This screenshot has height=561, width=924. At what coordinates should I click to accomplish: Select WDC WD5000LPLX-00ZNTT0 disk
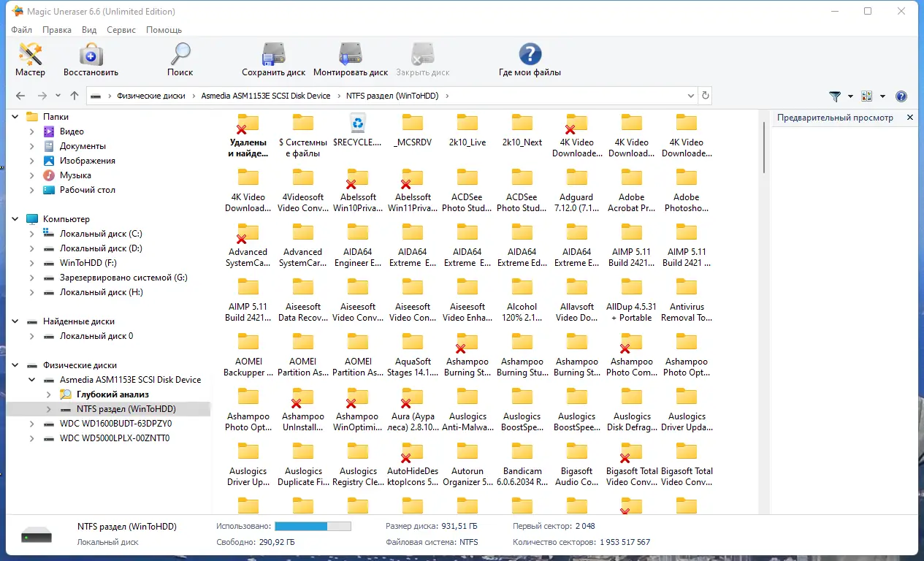click(115, 438)
